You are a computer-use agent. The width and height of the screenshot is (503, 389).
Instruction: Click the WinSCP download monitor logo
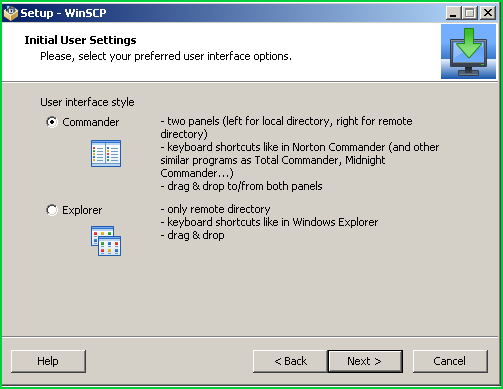click(468, 51)
